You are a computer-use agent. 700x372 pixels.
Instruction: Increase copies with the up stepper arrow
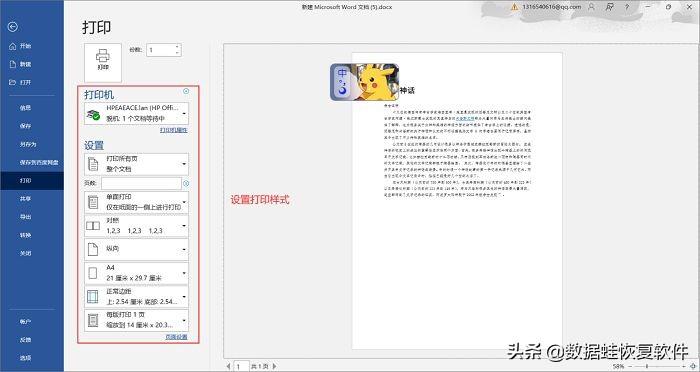pyautogui.click(x=178, y=47)
